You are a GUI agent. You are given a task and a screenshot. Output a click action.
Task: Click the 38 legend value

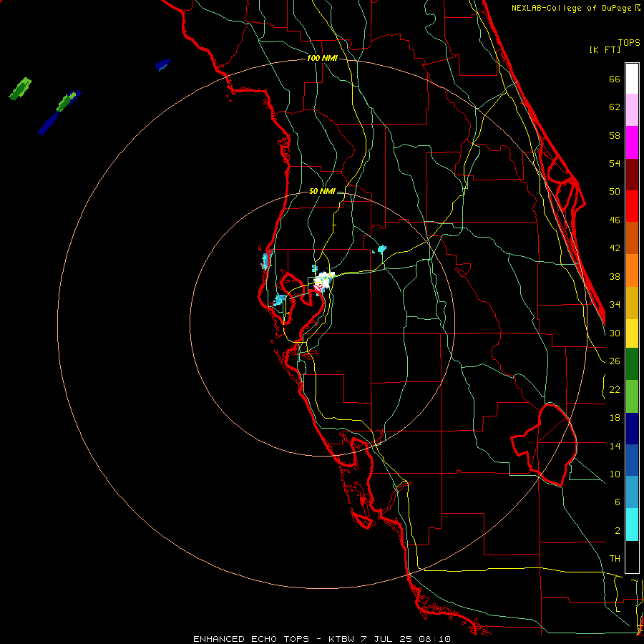point(615,276)
